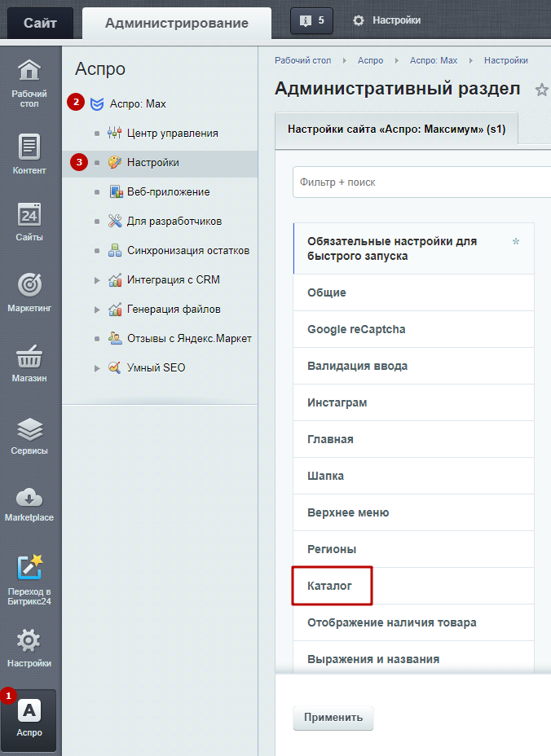Switch to the Администрирование tab
Image resolution: width=551 pixels, height=756 pixels.
pos(177,23)
